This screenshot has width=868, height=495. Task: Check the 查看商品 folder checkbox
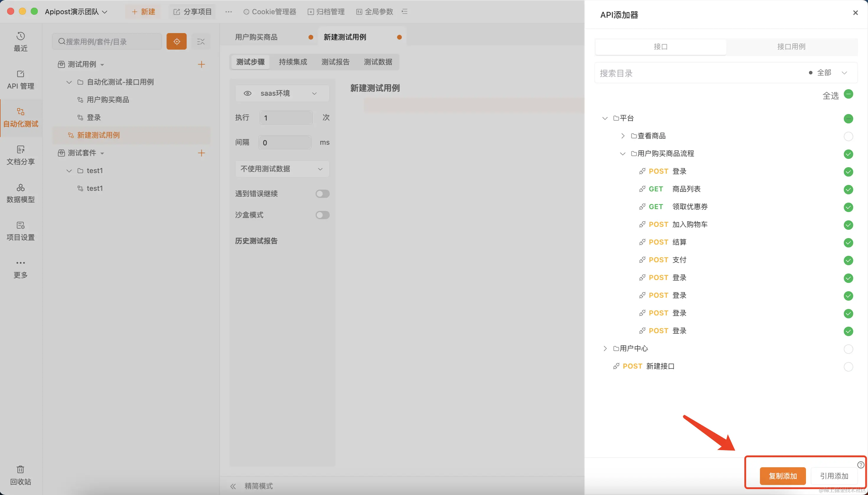tap(848, 136)
